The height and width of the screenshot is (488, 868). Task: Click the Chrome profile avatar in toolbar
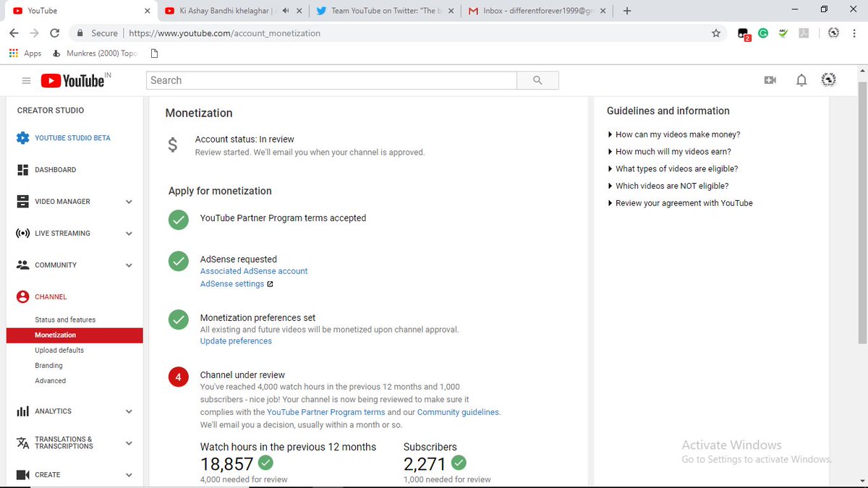coord(833,33)
